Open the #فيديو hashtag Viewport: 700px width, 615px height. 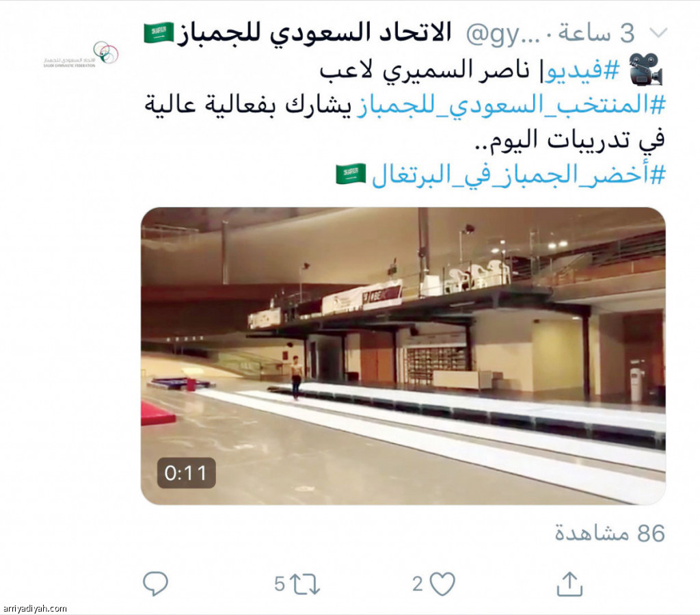click(580, 70)
